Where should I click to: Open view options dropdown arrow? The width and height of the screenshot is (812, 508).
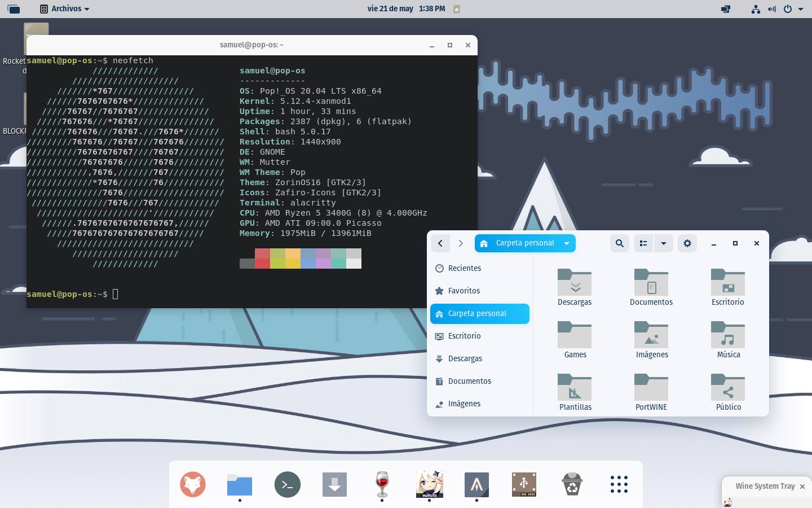[x=663, y=243]
